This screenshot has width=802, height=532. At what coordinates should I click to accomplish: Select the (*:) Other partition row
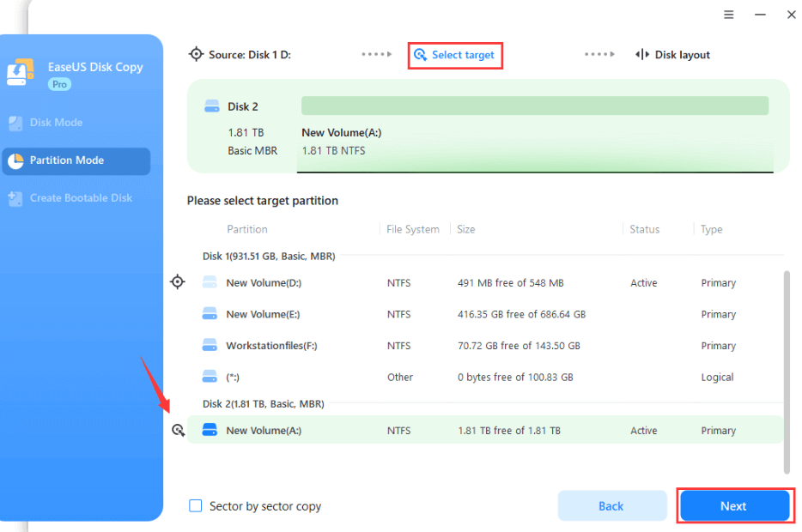click(x=485, y=378)
